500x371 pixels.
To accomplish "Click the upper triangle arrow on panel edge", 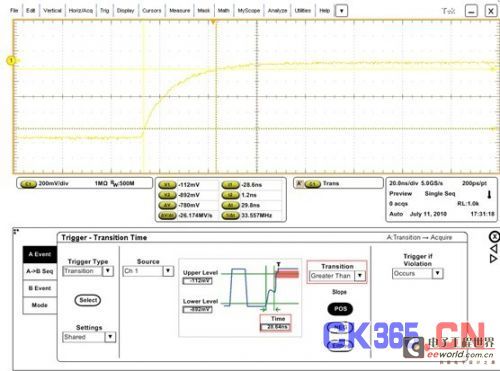I will coord(494,248).
